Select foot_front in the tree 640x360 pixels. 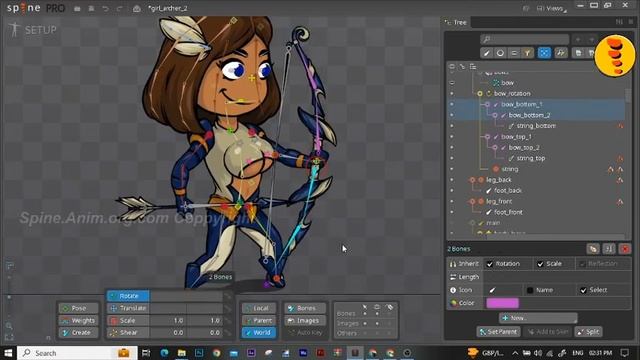click(508, 212)
